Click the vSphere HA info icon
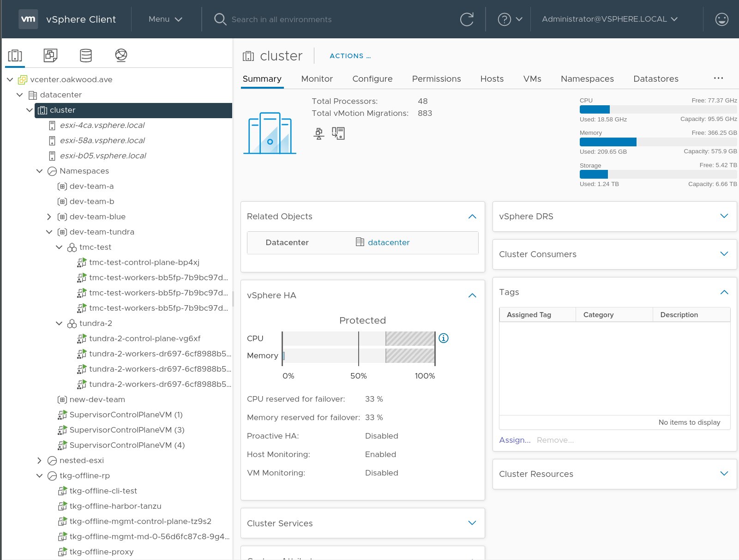The image size is (739, 560). coord(444,338)
